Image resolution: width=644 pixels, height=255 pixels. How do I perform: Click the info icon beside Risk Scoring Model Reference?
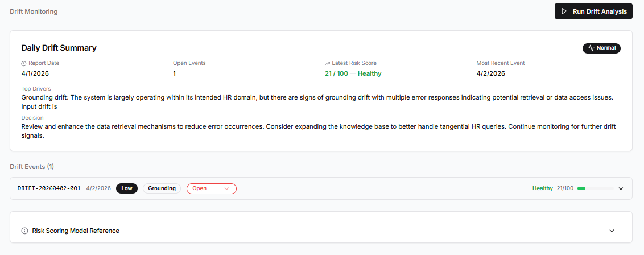tap(24, 231)
